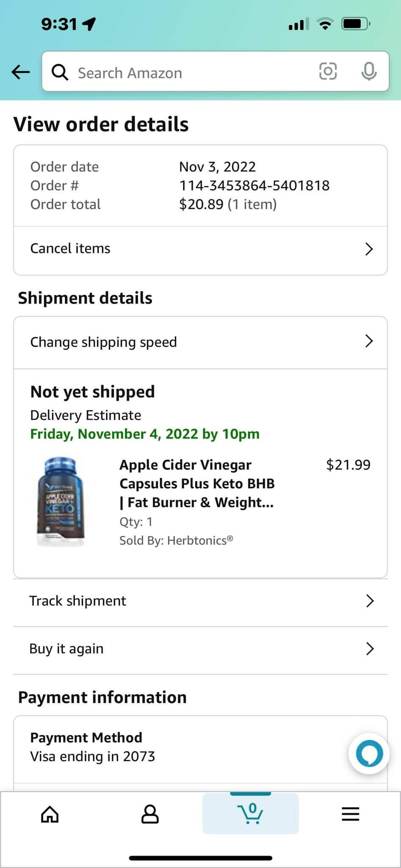Tap the camera lens scan icon
Screen dimensions: 401x868
click(x=328, y=71)
